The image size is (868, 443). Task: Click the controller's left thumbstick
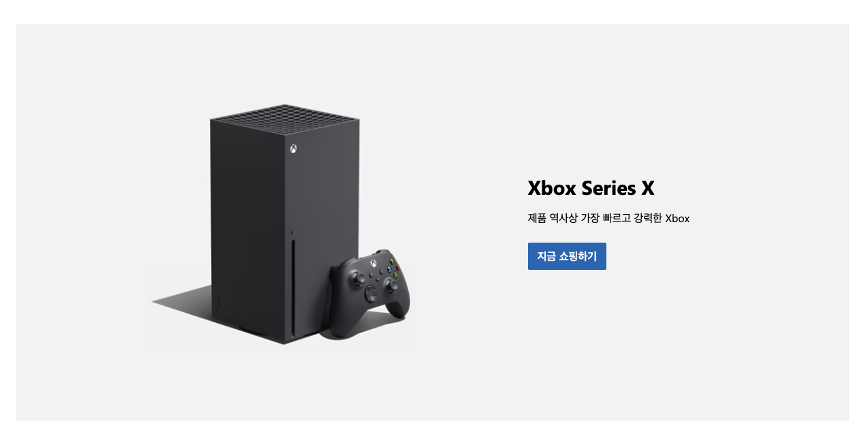[358, 278]
